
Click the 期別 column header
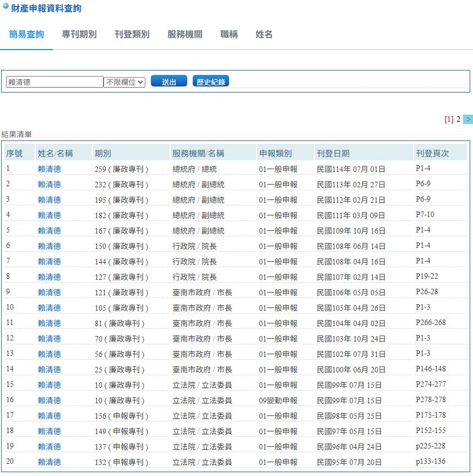point(103,154)
